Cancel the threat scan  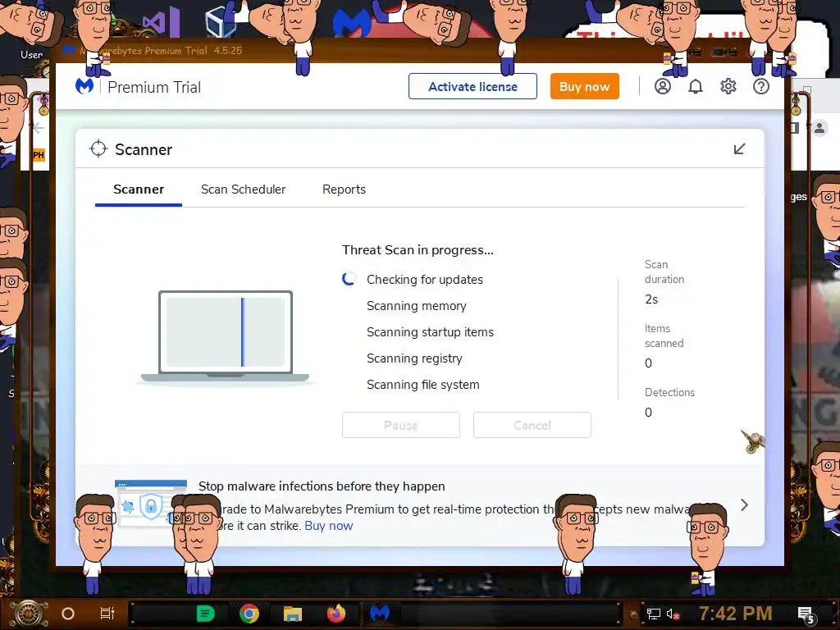tap(532, 425)
